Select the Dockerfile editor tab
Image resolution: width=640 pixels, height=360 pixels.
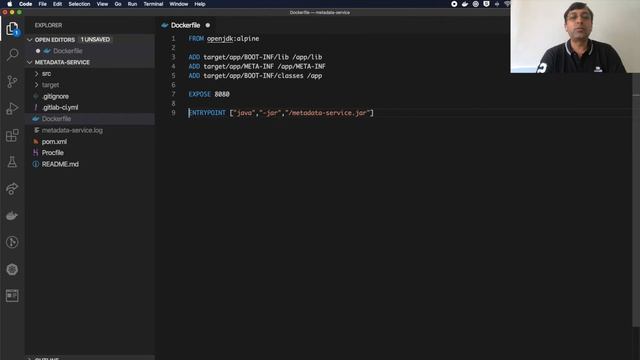tap(186, 25)
